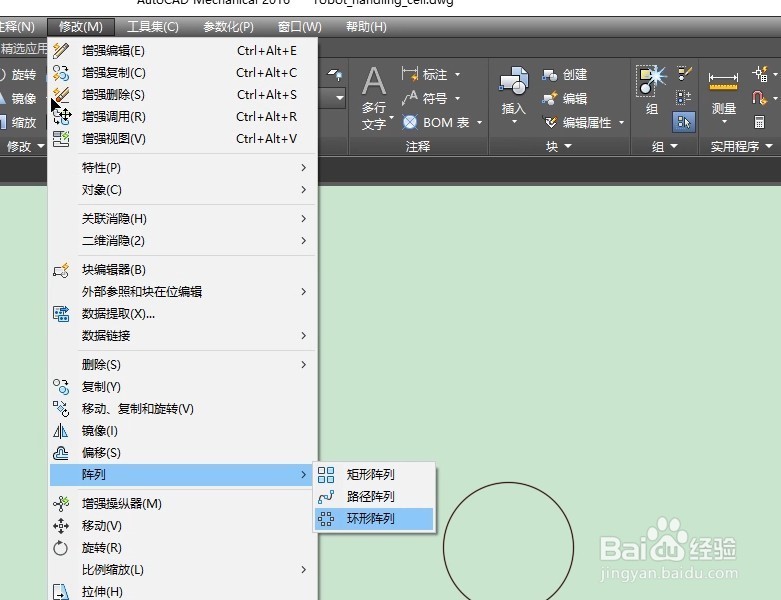Open the 阵列 array submenu entry

pos(181,475)
